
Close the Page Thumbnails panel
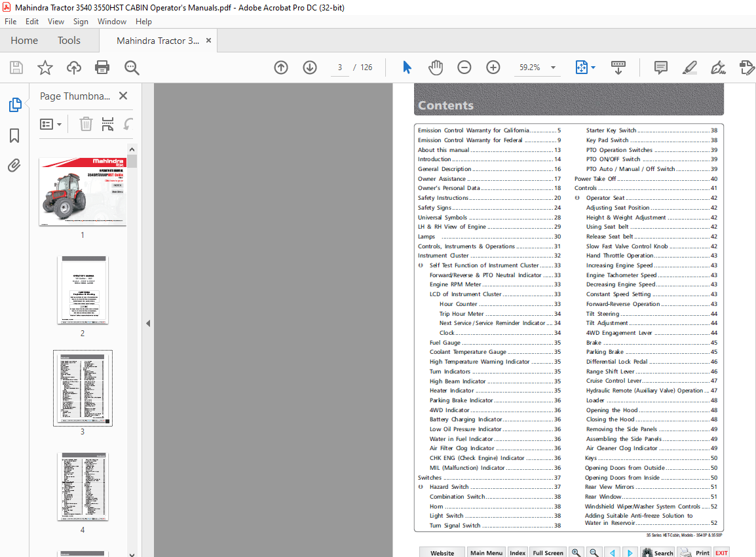(x=123, y=96)
